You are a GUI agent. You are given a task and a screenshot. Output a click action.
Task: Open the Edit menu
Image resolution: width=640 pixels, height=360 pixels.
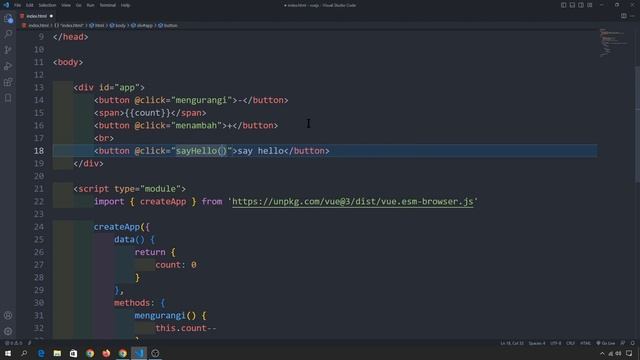30,5
